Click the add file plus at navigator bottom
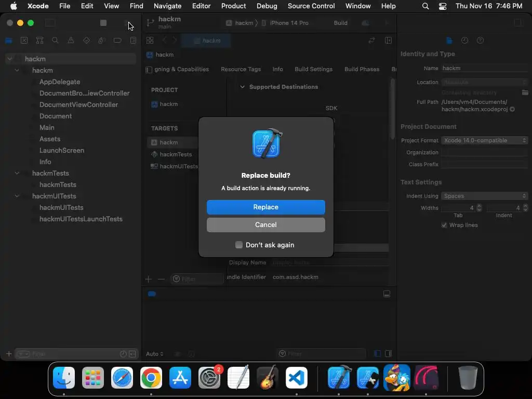The width and height of the screenshot is (532, 399). 9,354
